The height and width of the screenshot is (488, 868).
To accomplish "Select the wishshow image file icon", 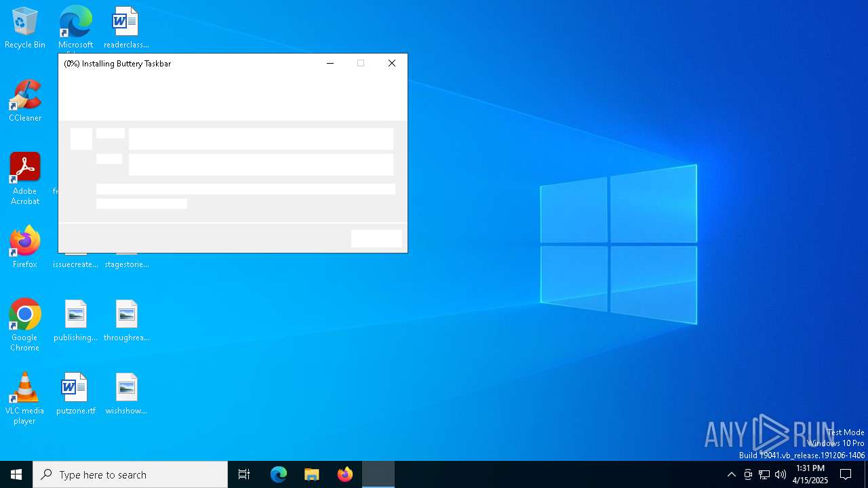I will coord(126,394).
